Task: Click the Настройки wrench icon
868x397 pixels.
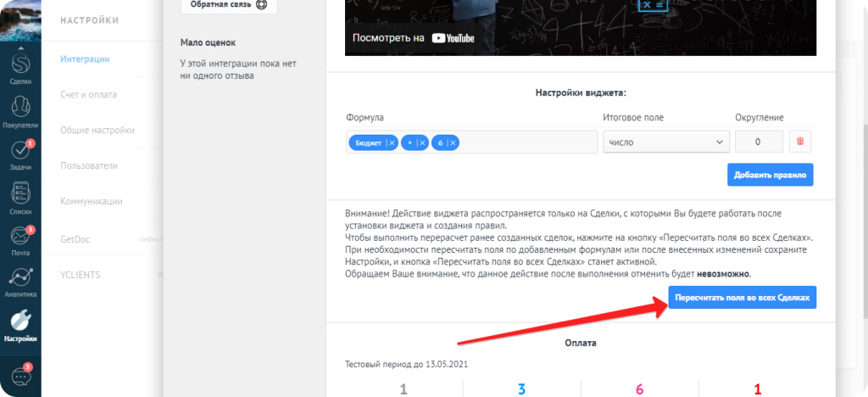Action: (20, 324)
